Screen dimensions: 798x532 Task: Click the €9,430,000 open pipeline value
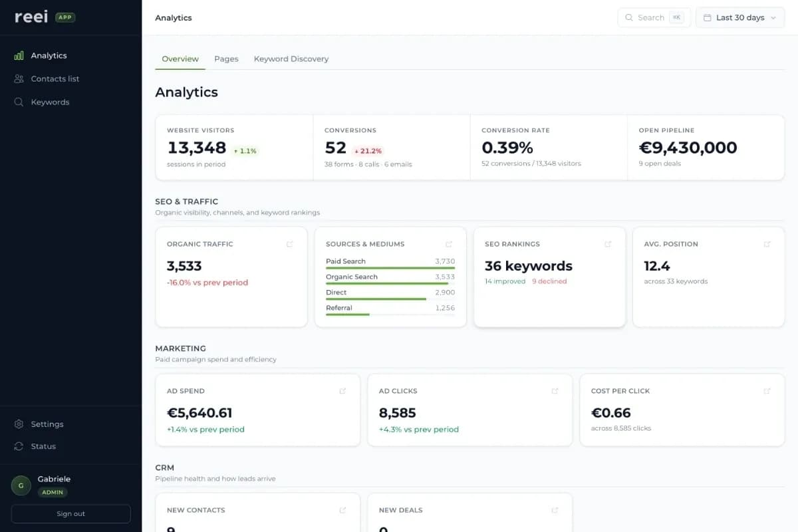point(688,148)
